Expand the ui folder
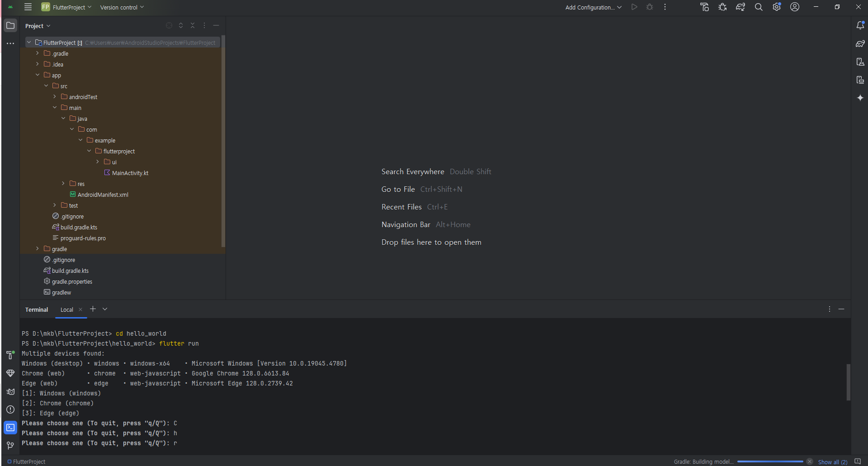The height and width of the screenshot is (466, 868). pyautogui.click(x=98, y=162)
